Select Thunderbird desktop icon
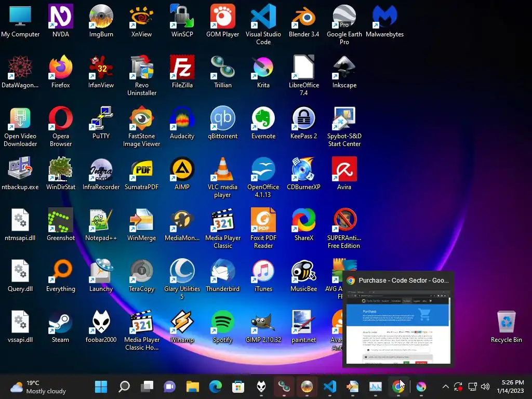The height and width of the screenshot is (399, 532). [222, 275]
